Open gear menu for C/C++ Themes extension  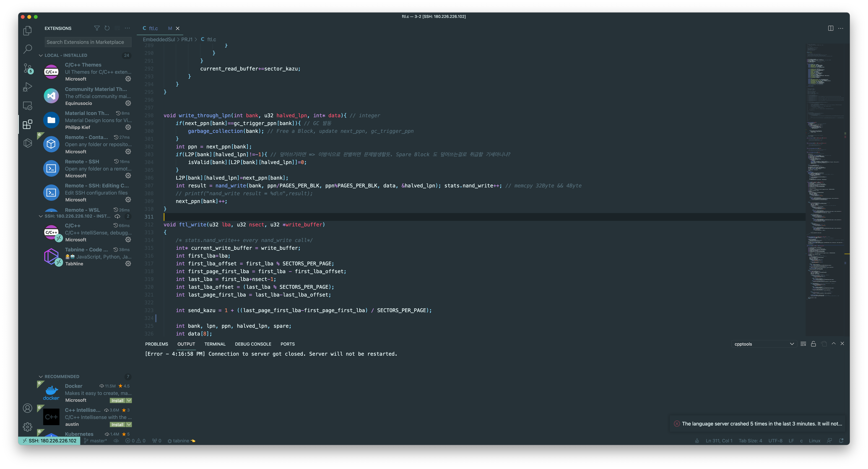[x=128, y=79]
